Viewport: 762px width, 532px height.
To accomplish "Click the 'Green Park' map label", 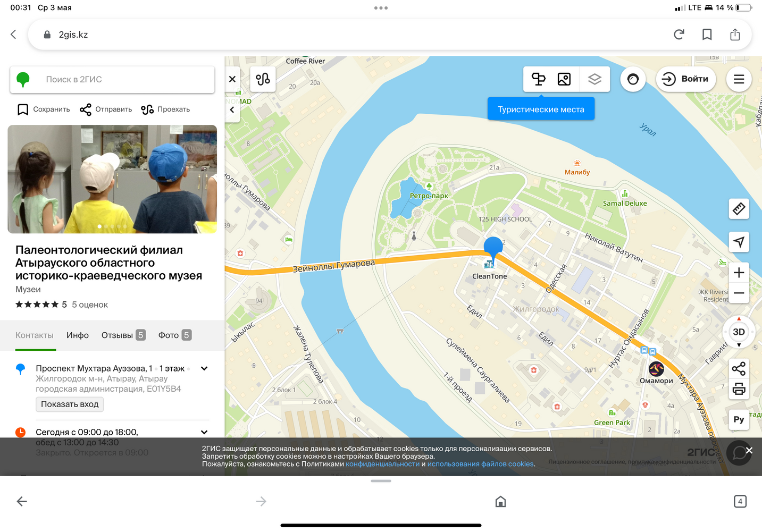I will pos(612,423).
